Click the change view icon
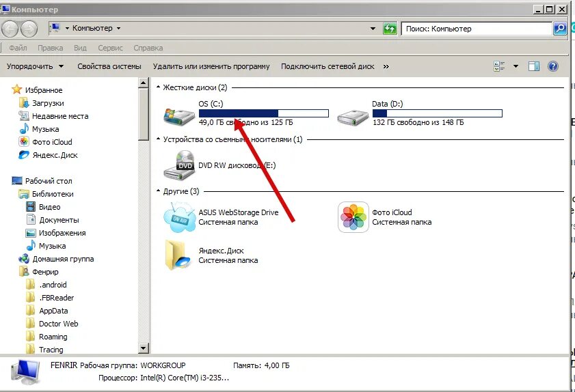 click(x=499, y=66)
